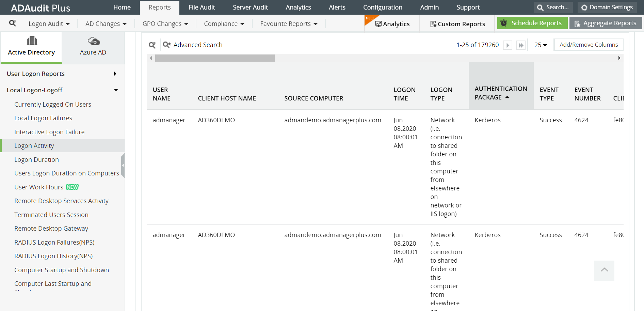Open Currently Logged On Users report

pyautogui.click(x=53, y=105)
